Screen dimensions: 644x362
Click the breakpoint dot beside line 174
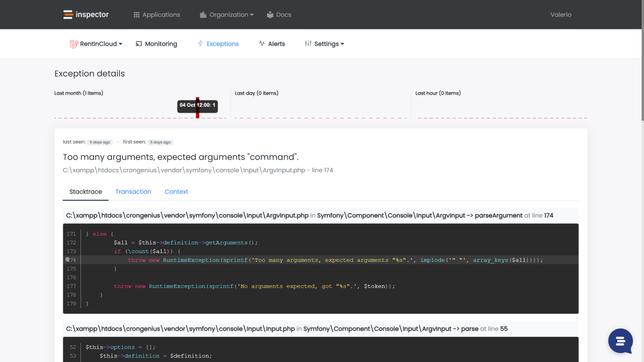[67, 260]
